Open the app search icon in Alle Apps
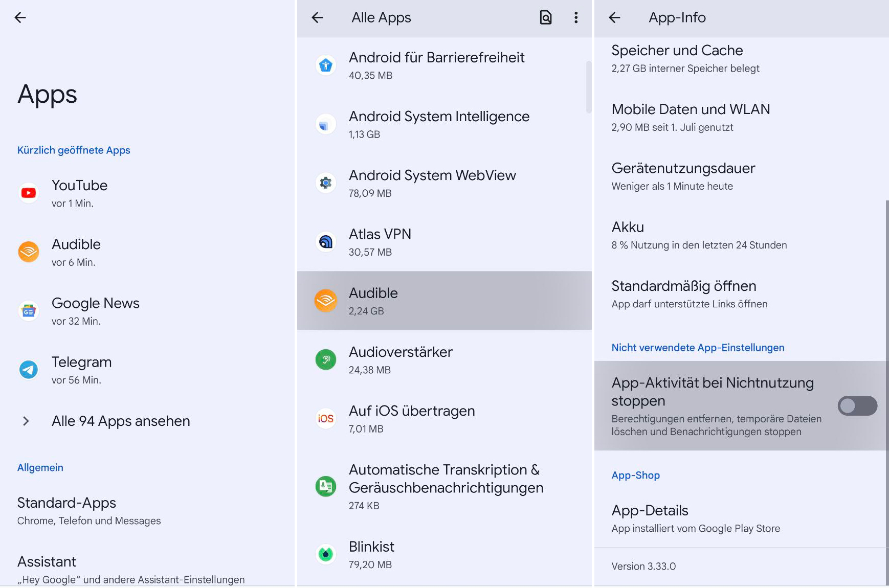The image size is (889, 588). click(x=546, y=17)
